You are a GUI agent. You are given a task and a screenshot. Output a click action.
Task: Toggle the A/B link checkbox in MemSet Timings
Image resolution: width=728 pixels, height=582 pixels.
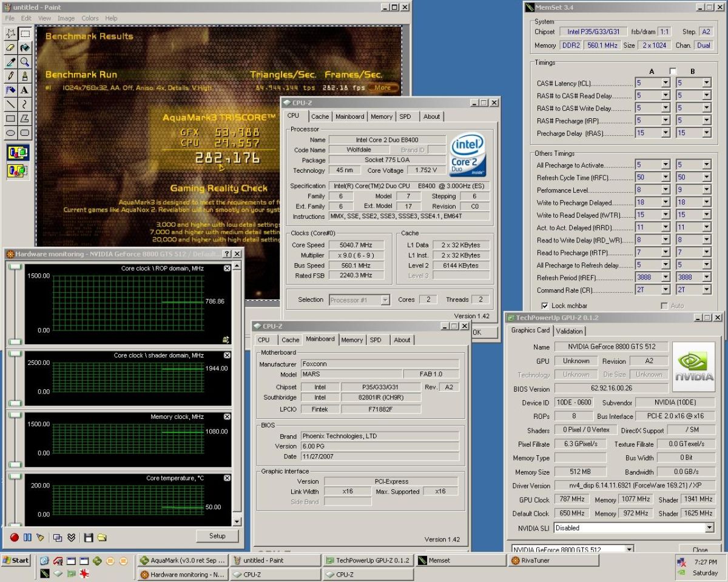(672, 71)
